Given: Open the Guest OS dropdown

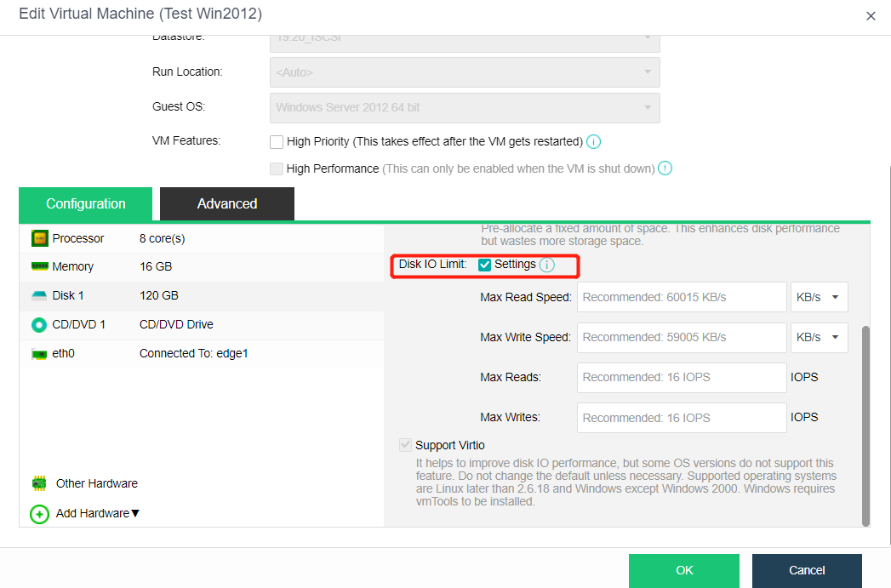Looking at the screenshot, I should click(465, 108).
